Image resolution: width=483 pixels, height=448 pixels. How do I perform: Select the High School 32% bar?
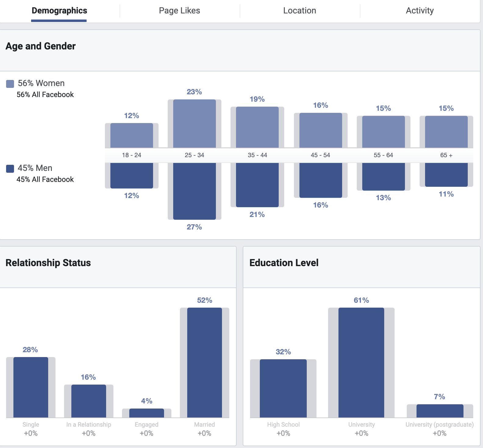click(x=283, y=388)
